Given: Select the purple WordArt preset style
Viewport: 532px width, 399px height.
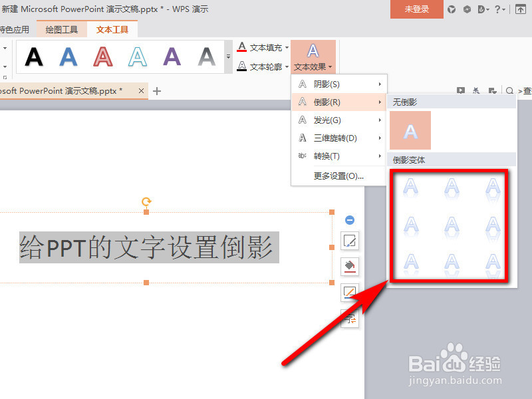Looking at the screenshot, I should [171, 57].
